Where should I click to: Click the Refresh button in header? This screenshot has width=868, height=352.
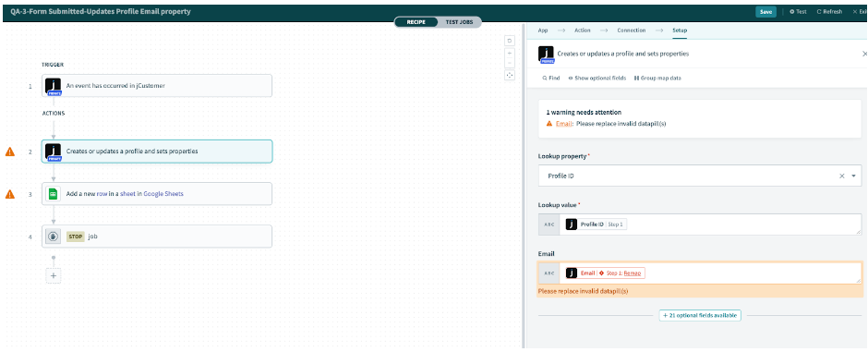(x=829, y=12)
